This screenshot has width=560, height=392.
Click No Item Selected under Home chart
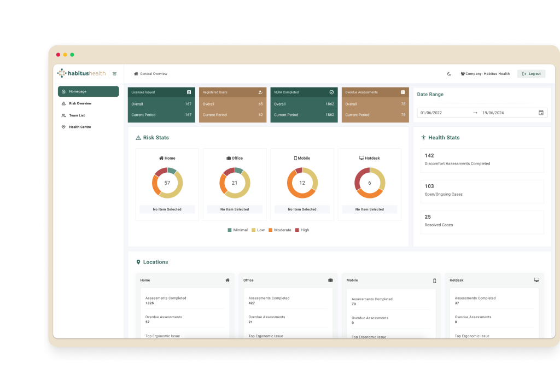pos(167,209)
